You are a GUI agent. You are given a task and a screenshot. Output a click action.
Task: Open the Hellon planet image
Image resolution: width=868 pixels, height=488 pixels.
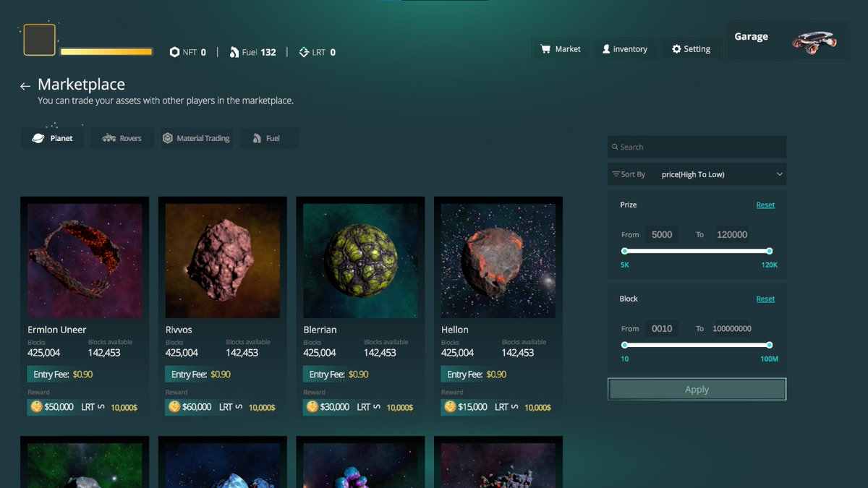[x=498, y=261]
